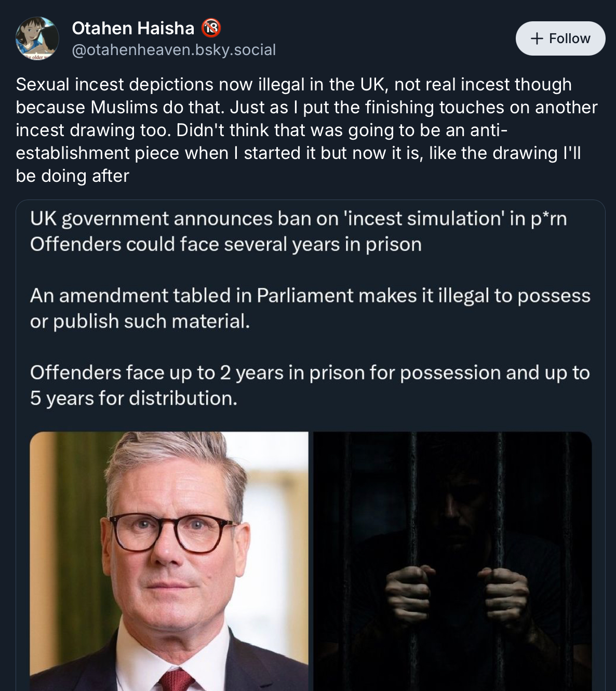Click the 18+ badge beside the name
Viewport: 616px width, 691px height.
211,28
